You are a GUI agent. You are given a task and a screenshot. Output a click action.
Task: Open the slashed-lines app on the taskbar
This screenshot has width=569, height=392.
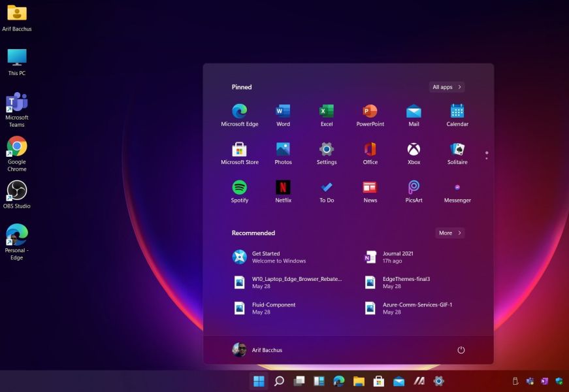coord(419,381)
